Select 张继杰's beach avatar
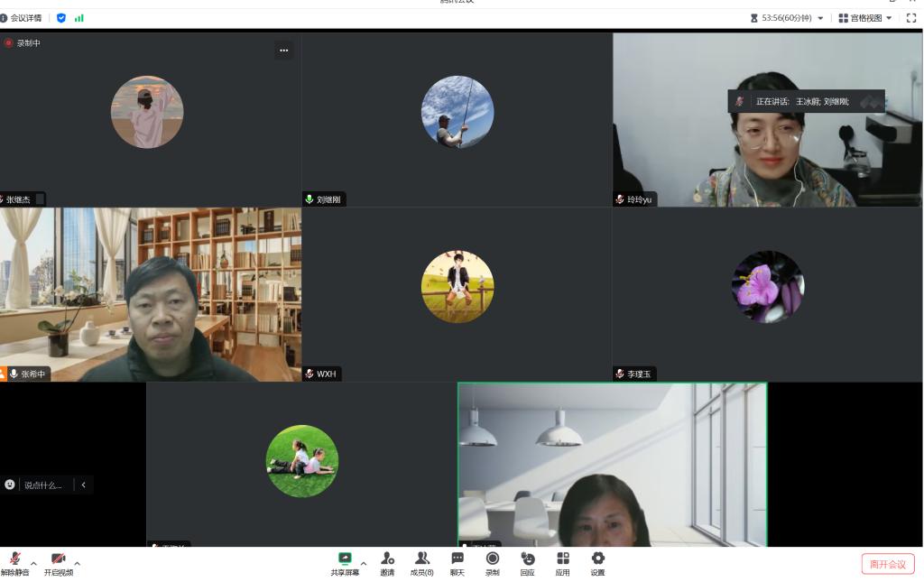 pyautogui.click(x=147, y=112)
